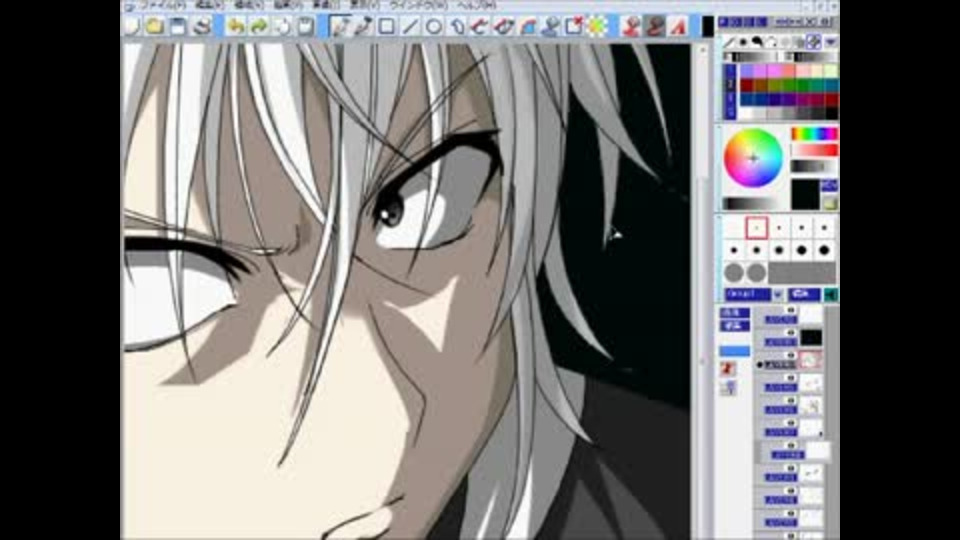Click the Print toolbar icon
The width and height of the screenshot is (960, 540).
click(x=201, y=26)
